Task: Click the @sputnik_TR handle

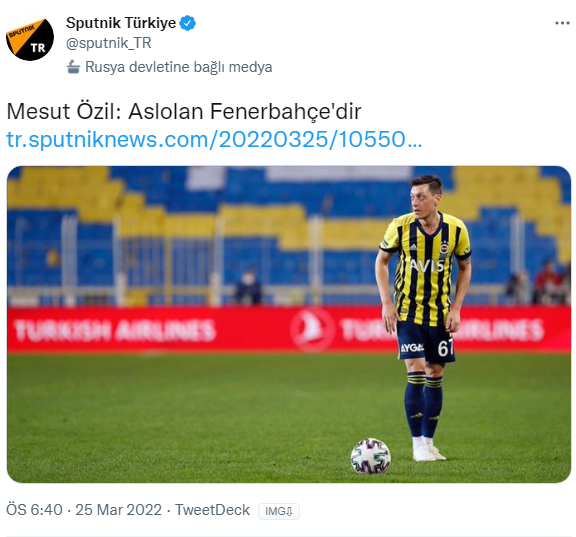Action: [109, 43]
